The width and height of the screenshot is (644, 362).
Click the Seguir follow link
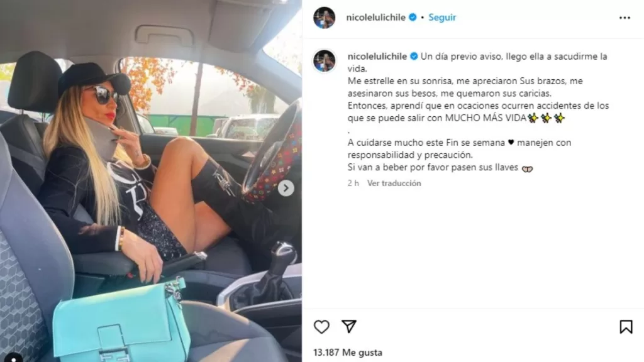pyautogui.click(x=442, y=17)
